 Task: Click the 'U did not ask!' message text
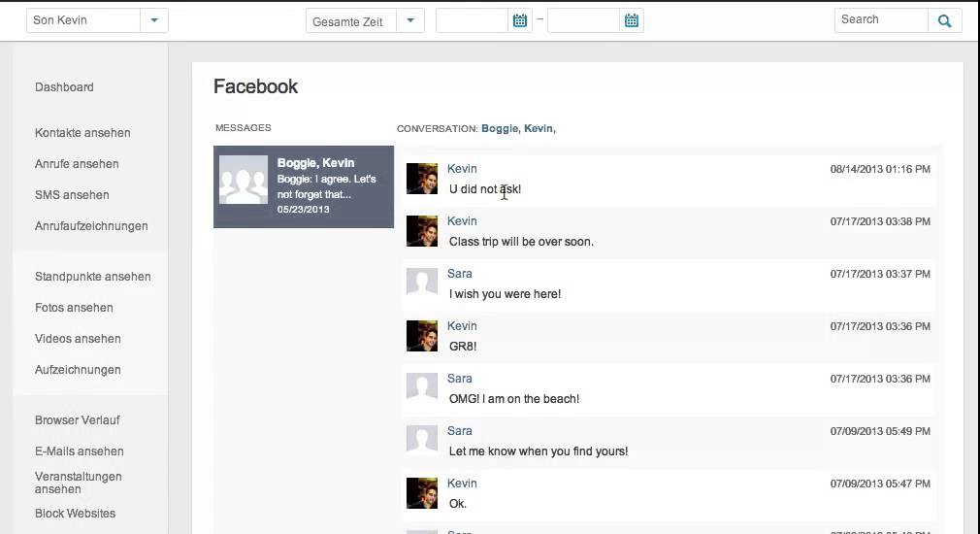click(x=485, y=189)
